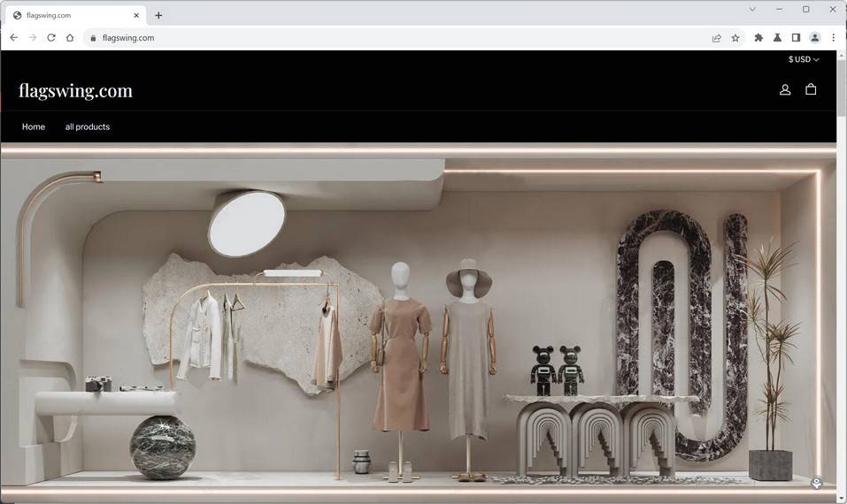Share this page icon
This screenshot has width=847, height=504.
(717, 38)
